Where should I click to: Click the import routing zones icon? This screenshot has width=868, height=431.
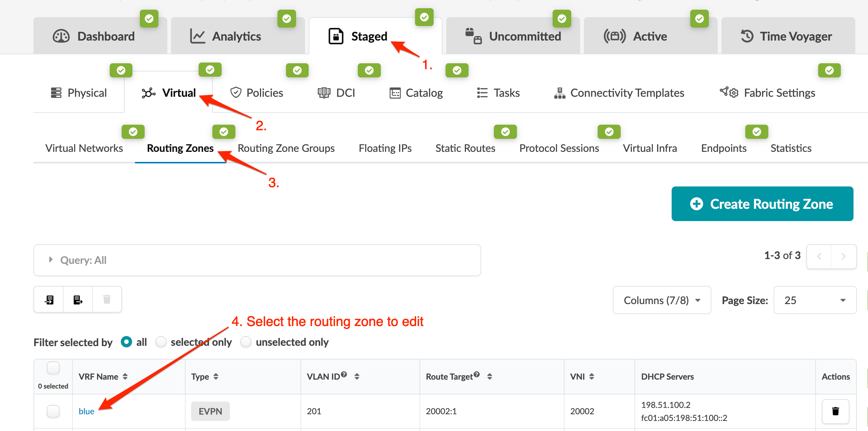49,300
